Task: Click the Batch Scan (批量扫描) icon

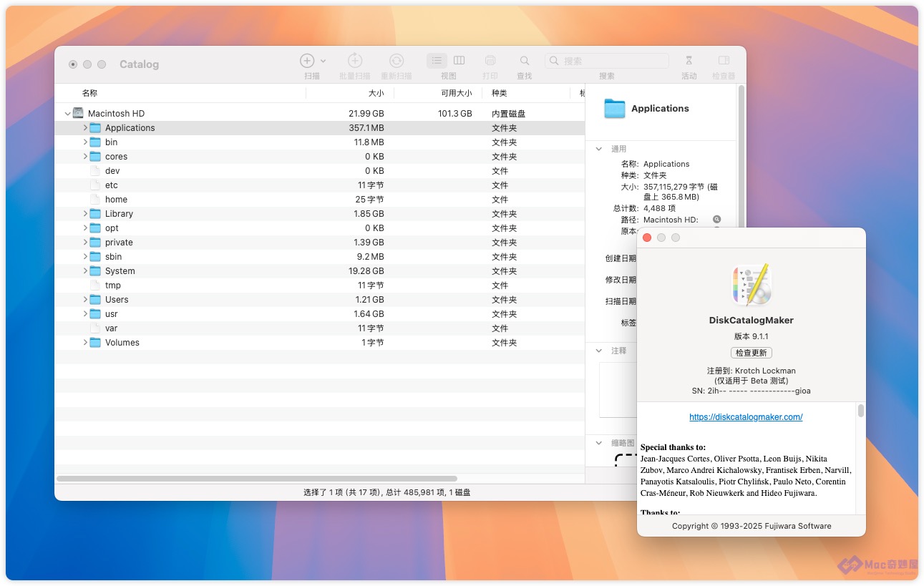Action: [355, 61]
